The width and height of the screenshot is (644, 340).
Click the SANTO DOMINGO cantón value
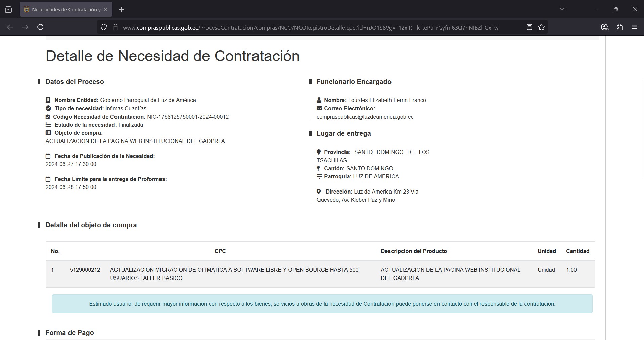point(370,168)
